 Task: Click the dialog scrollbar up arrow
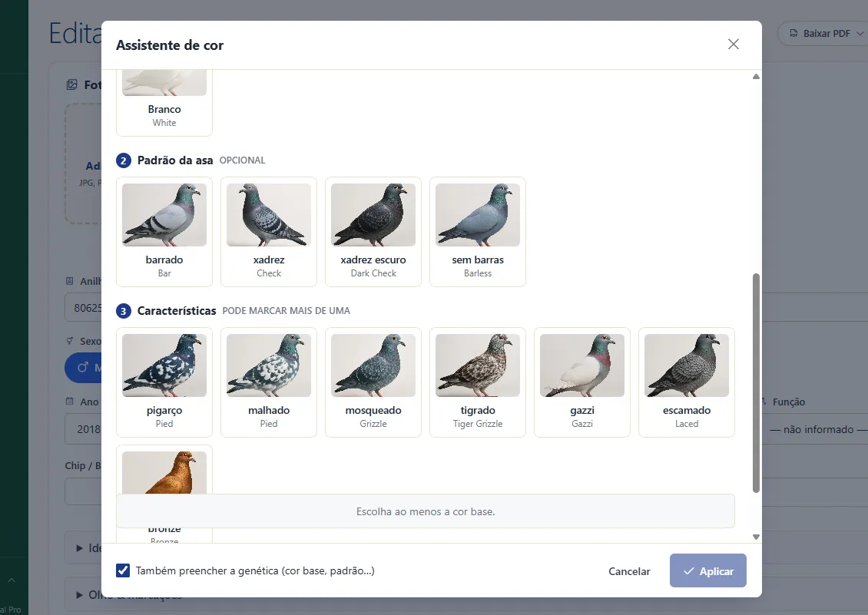click(756, 76)
